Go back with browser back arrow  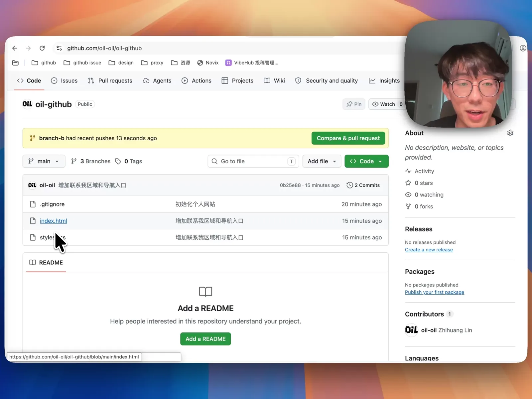(15, 48)
